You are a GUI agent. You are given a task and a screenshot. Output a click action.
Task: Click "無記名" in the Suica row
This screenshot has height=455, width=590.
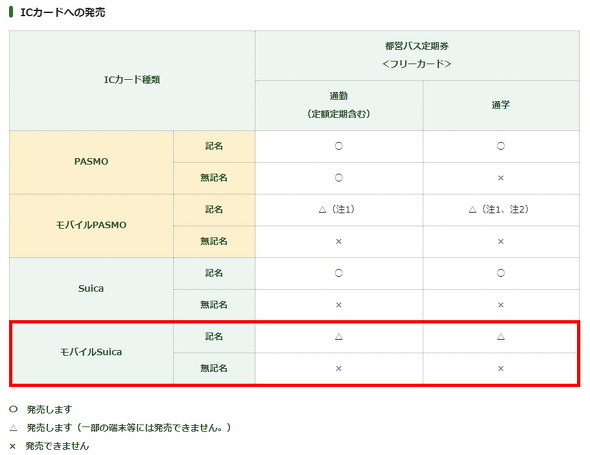pyautogui.click(x=214, y=305)
